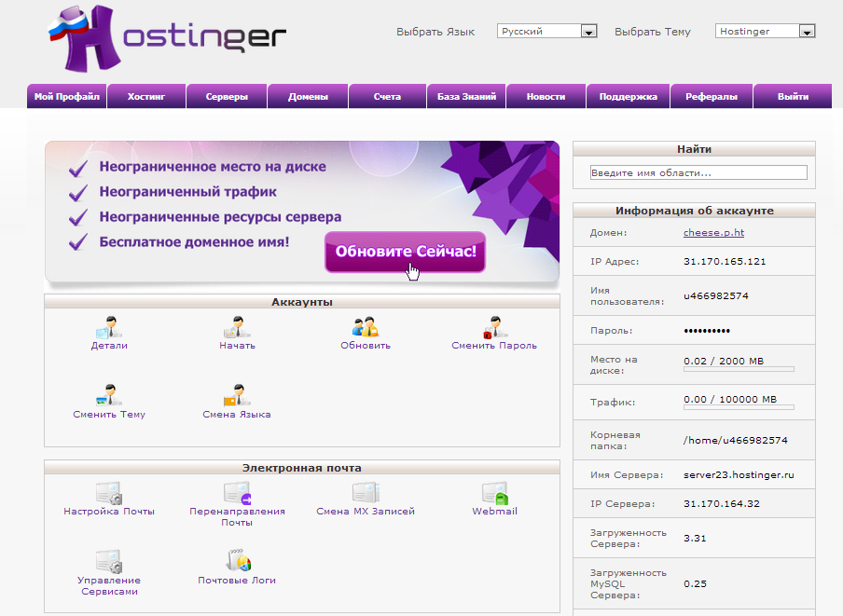Click the server load value 3.31
This screenshot has height=616, width=843.
(695, 538)
